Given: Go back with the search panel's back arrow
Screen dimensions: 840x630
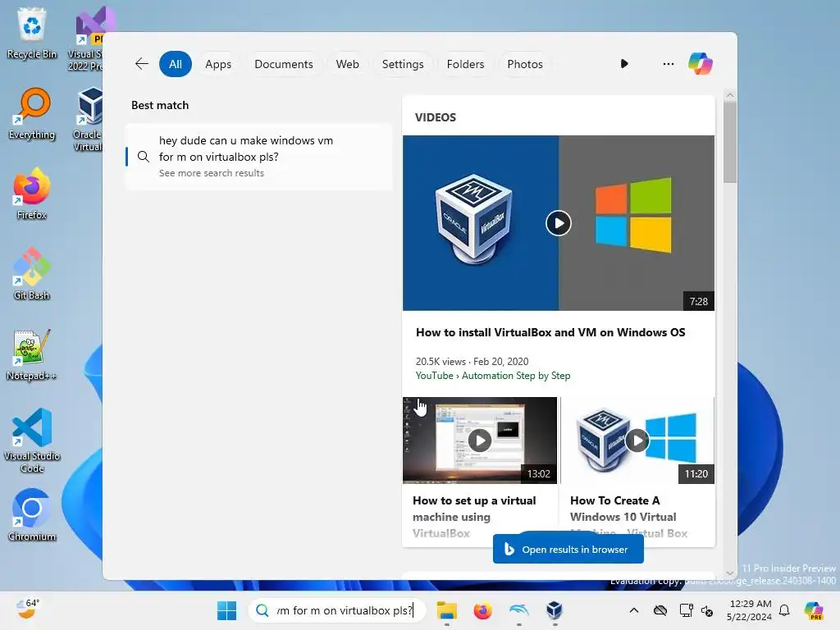Looking at the screenshot, I should 141,64.
